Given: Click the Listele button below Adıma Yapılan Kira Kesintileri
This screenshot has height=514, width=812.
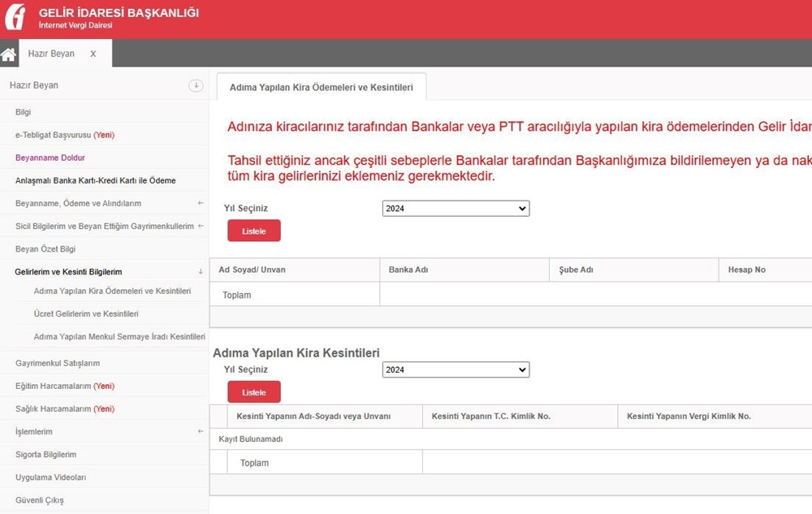Looking at the screenshot, I should (x=253, y=392).
